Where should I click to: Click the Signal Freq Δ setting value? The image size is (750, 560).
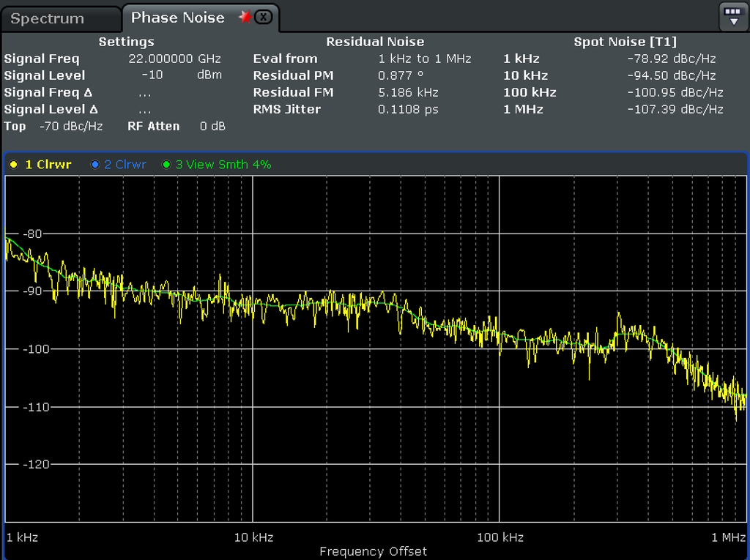(x=144, y=92)
